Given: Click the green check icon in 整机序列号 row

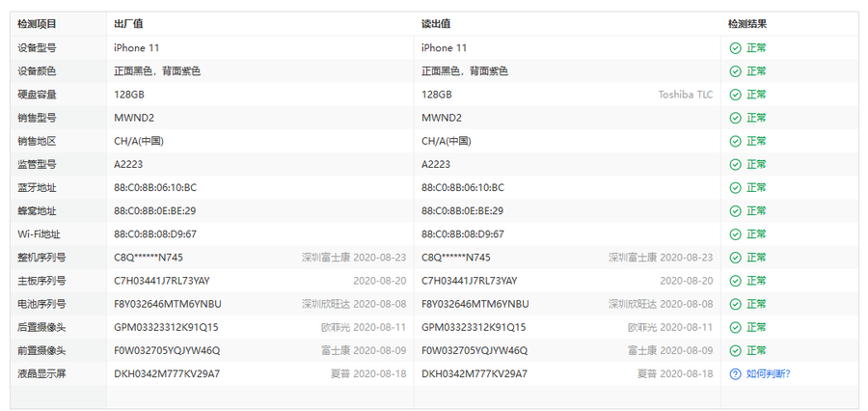Looking at the screenshot, I should (735, 258).
